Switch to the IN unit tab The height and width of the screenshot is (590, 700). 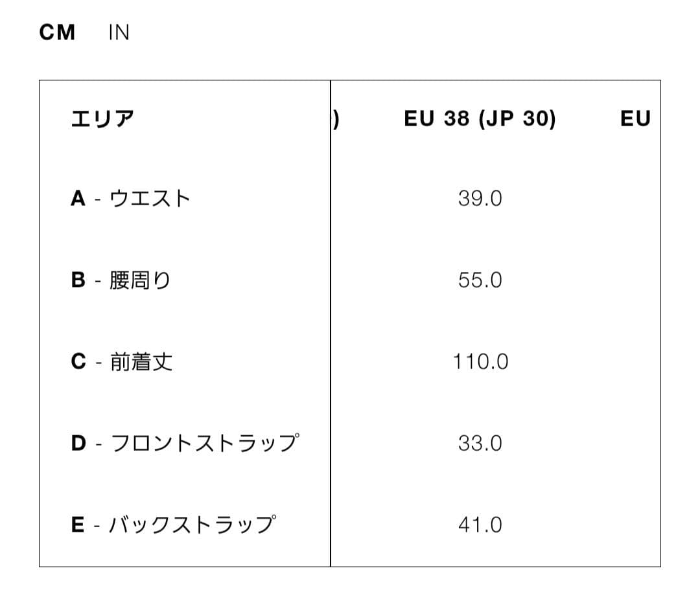point(119,32)
